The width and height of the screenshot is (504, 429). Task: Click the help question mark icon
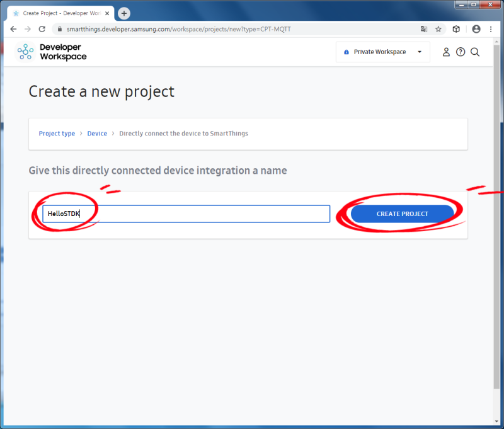click(x=461, y=52)
